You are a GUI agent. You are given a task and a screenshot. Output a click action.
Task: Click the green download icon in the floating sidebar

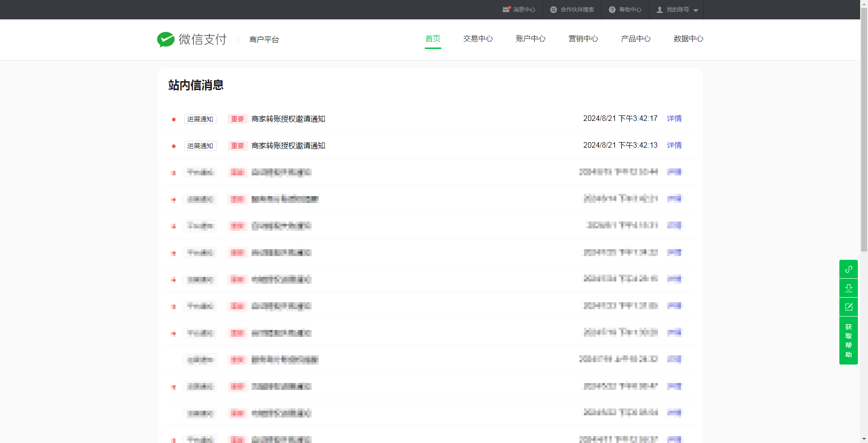point(848,288)
